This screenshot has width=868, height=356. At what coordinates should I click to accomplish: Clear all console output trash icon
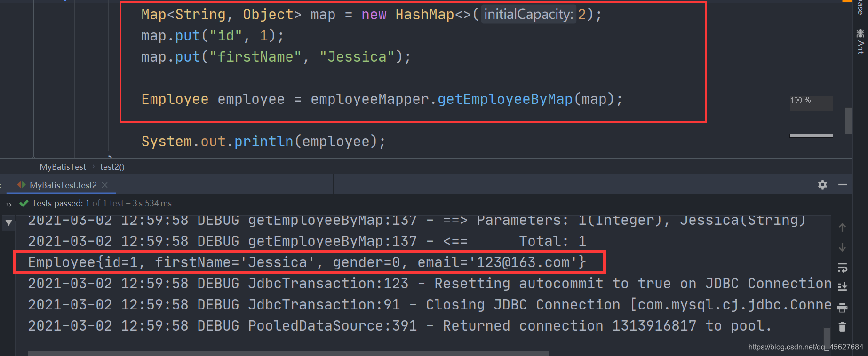(842, 326)
